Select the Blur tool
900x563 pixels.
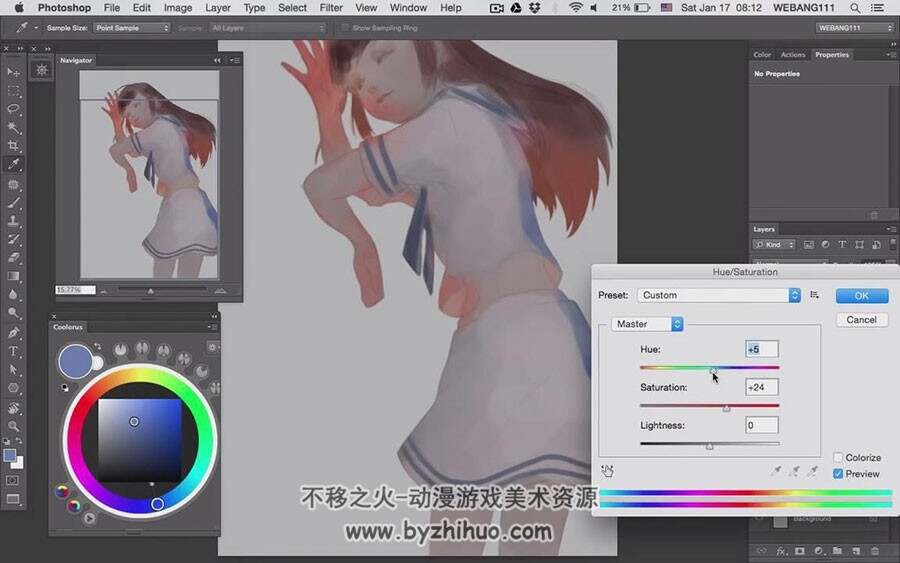click(x=13, y=294)
